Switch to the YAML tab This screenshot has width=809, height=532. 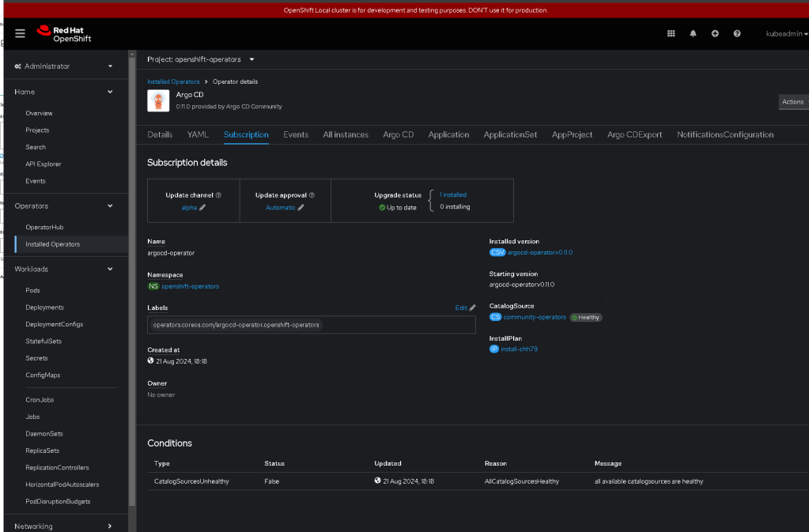198,134
